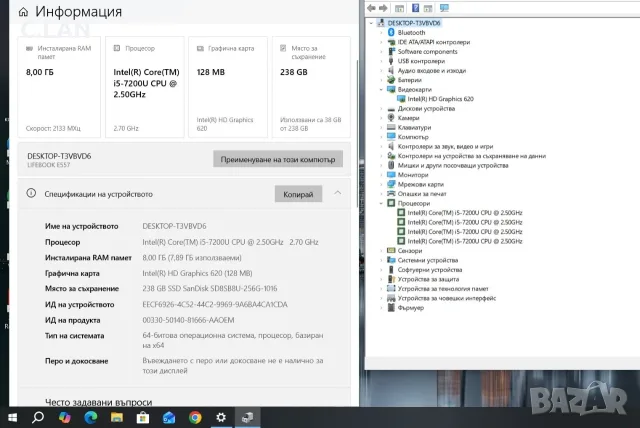This screenshot has height=428, width=640.
Task: Expand the Bluetooth node arrow
Action: 381,33
